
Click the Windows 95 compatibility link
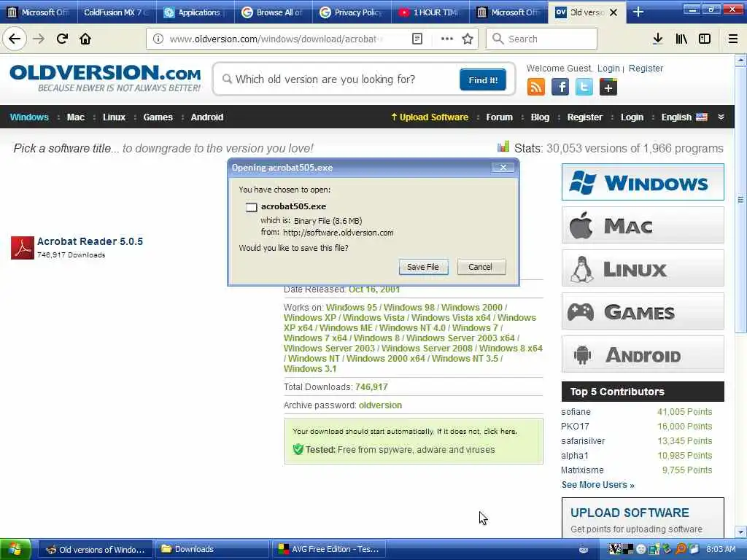pos(351,308)
